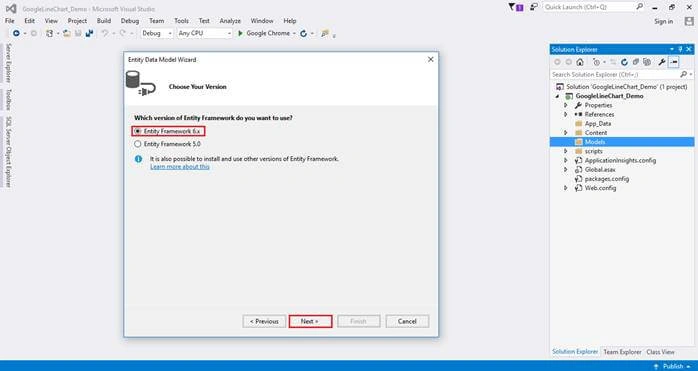
Task: Switch to the Class View tab
Action: pos(660,352)
